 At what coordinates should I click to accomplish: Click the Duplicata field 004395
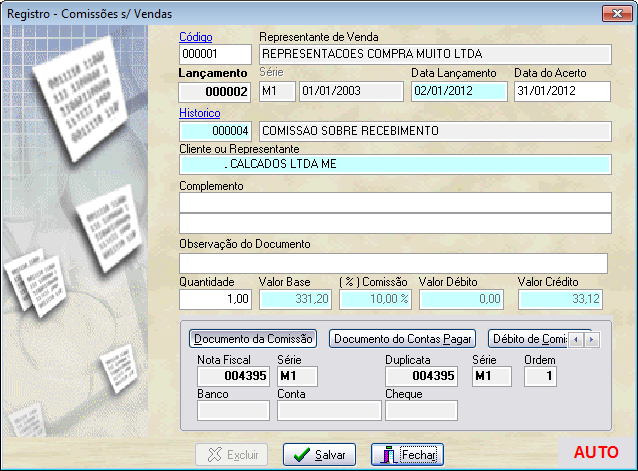[422, 377]
